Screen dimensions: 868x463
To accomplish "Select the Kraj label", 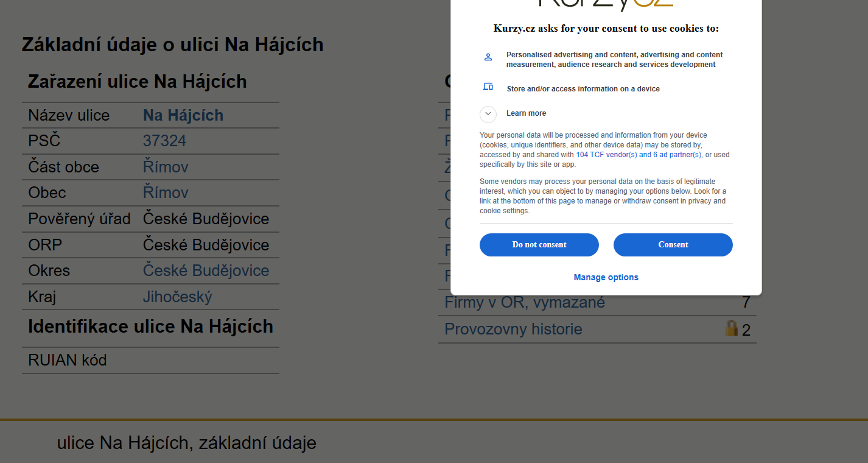I will click(42, 297).
